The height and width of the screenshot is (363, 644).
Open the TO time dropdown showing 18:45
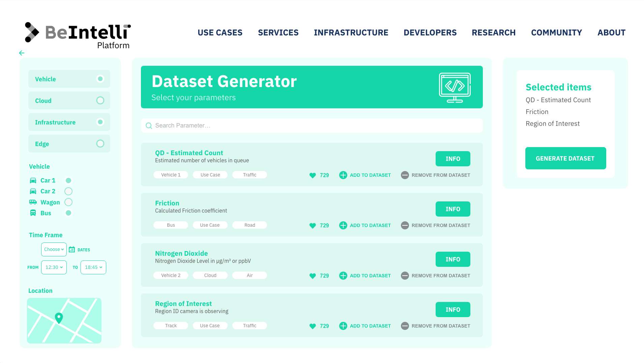93,268
